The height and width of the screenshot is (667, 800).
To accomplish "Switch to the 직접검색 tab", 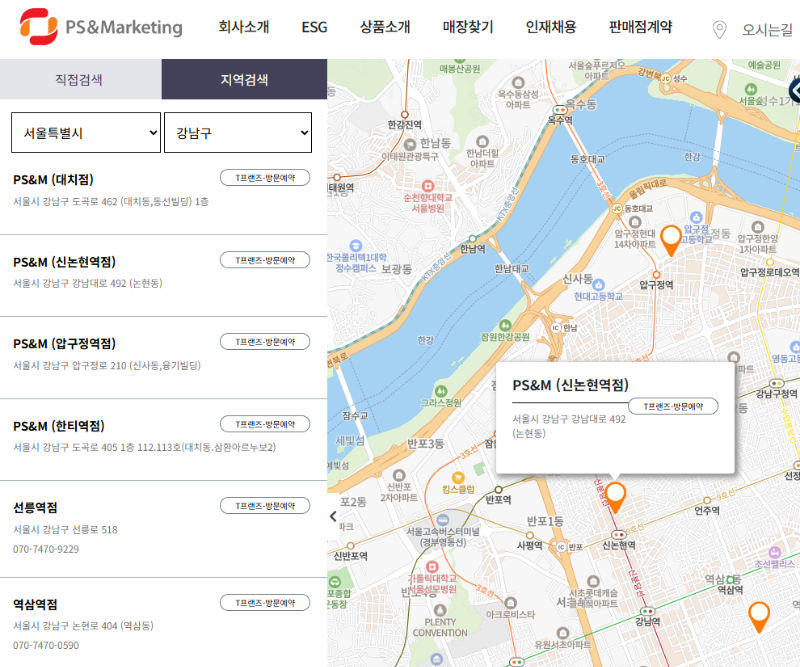I will coord(81,79).
